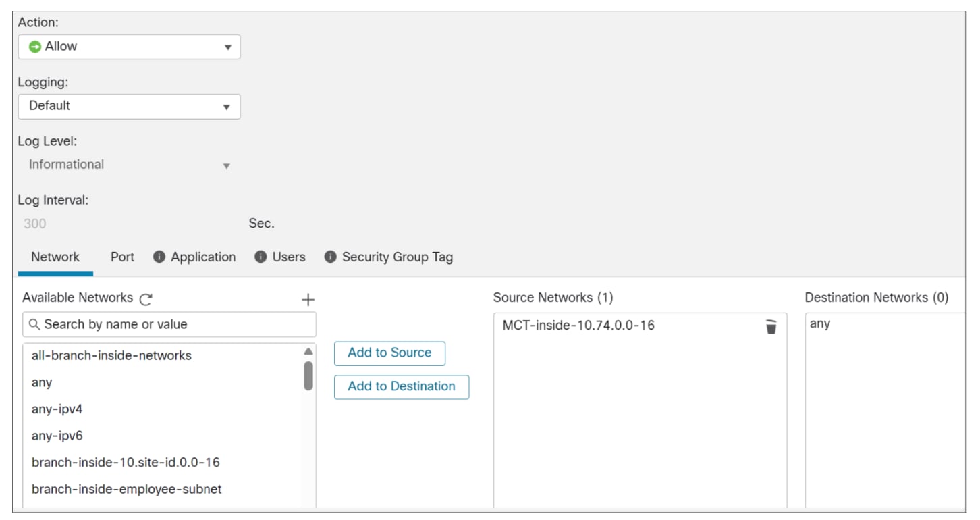Image resolution: width=980 pixels, height=520 pixels.
Task: Click the refresh Available Networks icon
Action: (x=146, y=298)
